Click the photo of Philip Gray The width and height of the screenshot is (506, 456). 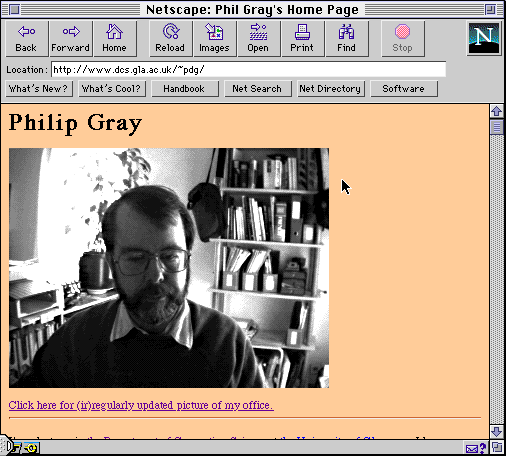tap(169, 268)
